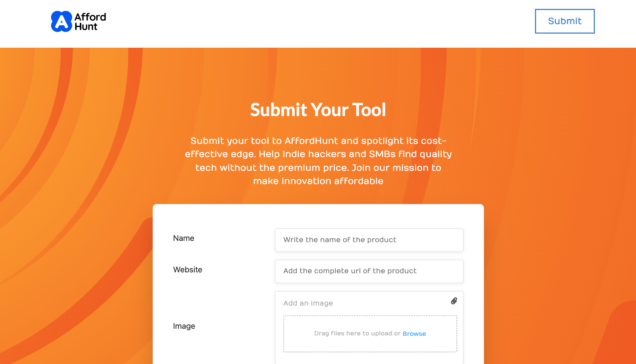
Task: Click the "tech without the premium price" line
Action: coord(318,168)
